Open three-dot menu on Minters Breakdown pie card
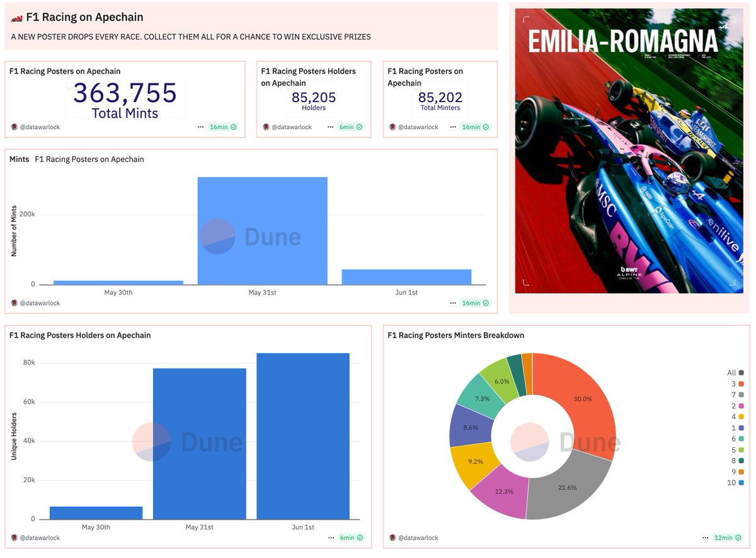The height and width of the screenshot is (558, 756). pyautogui.click(x=706, y=538)
